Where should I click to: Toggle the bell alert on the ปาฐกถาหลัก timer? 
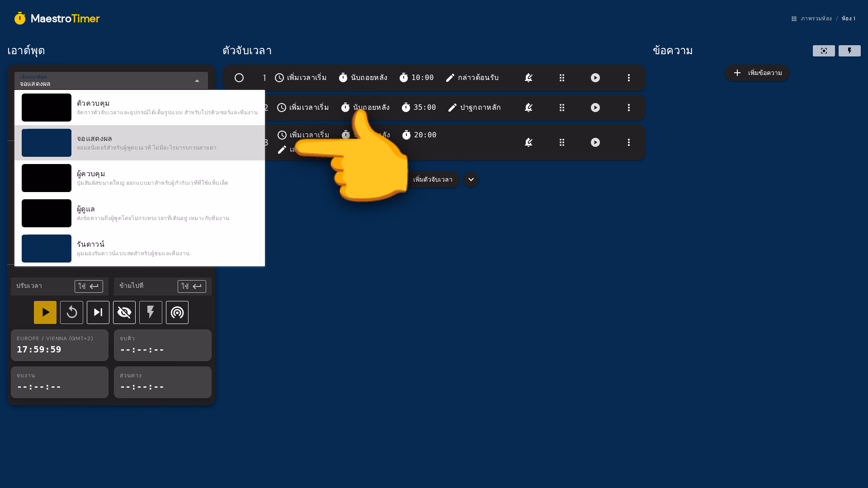pyautogui.click(x=528, y=108)
